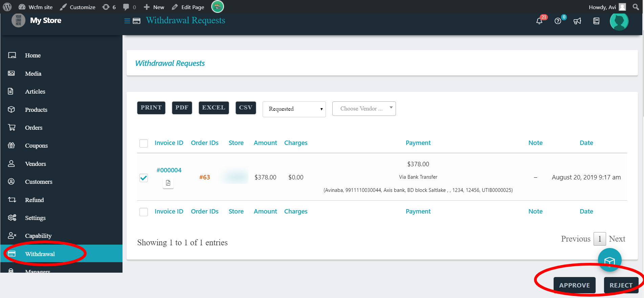Open the knowledgebase notebook icon
The height and width of the screenshot is (298, 644).
click(596, 21)
